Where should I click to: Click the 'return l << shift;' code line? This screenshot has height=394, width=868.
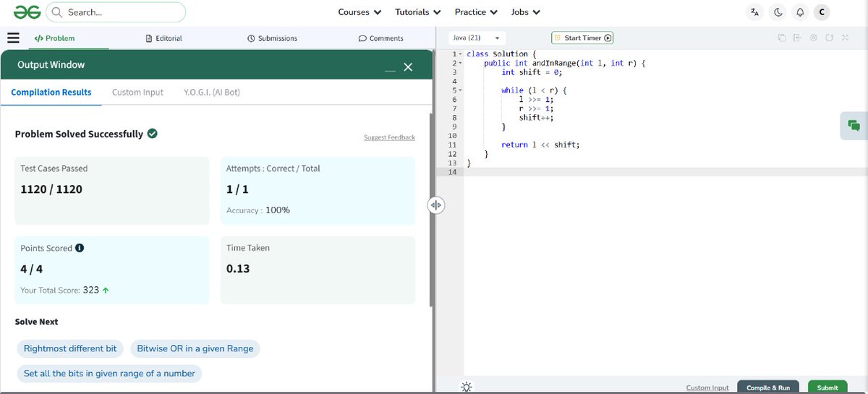[x=540, y=145]
